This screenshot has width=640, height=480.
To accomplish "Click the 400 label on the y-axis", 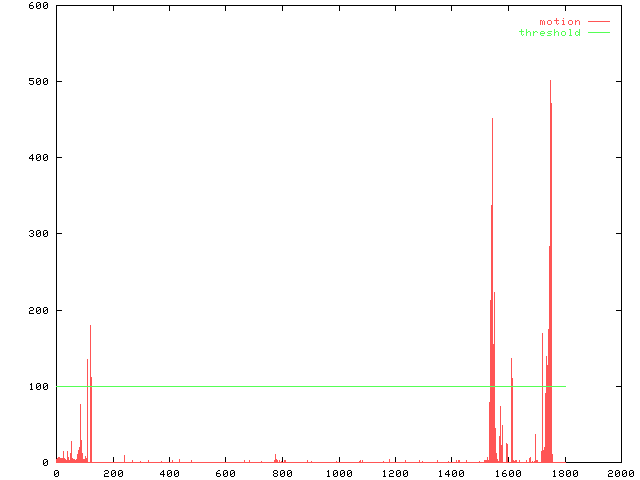I will [x=39, y=158].
